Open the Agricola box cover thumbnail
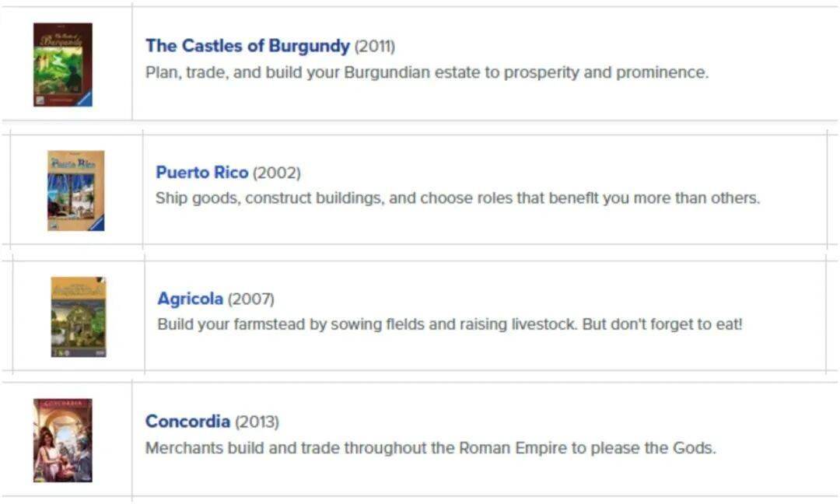This screenshot has width=840, height=504. click(x=78, y=317)
